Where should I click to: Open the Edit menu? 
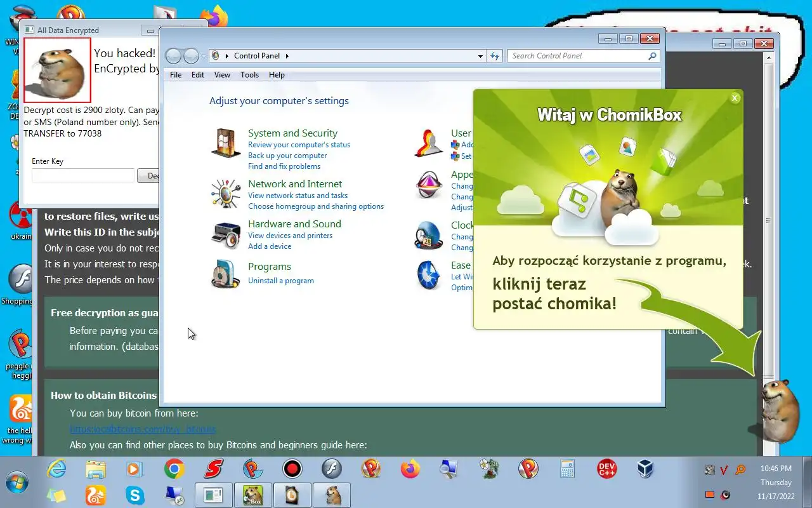[x=198, y=75]
